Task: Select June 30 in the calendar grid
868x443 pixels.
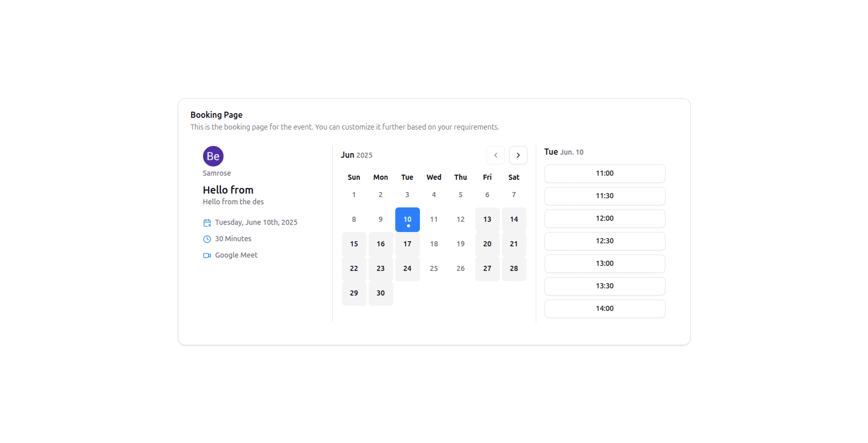Action: click(380, 293)
